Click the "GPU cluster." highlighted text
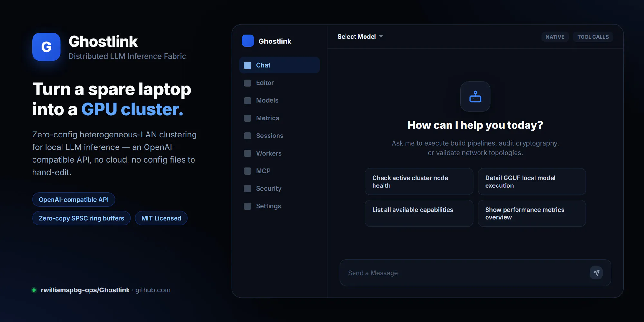 [x=132, y=109]
